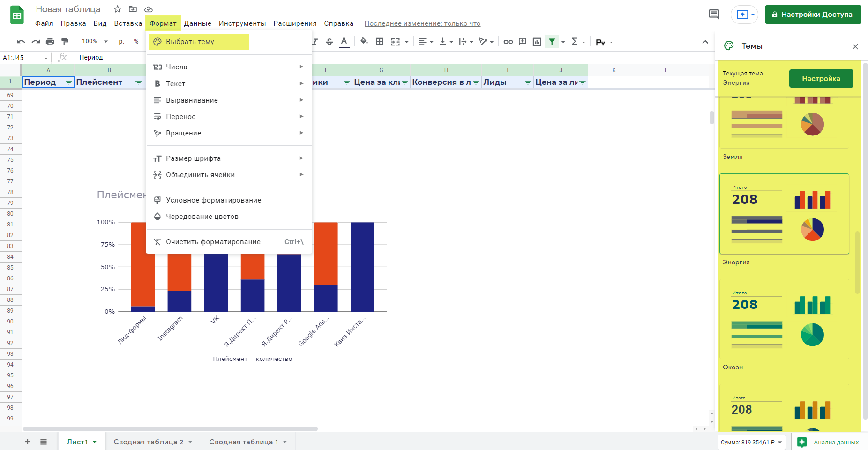Open the comment history icon
The image size is (868, 450).
tap(714, 15)
